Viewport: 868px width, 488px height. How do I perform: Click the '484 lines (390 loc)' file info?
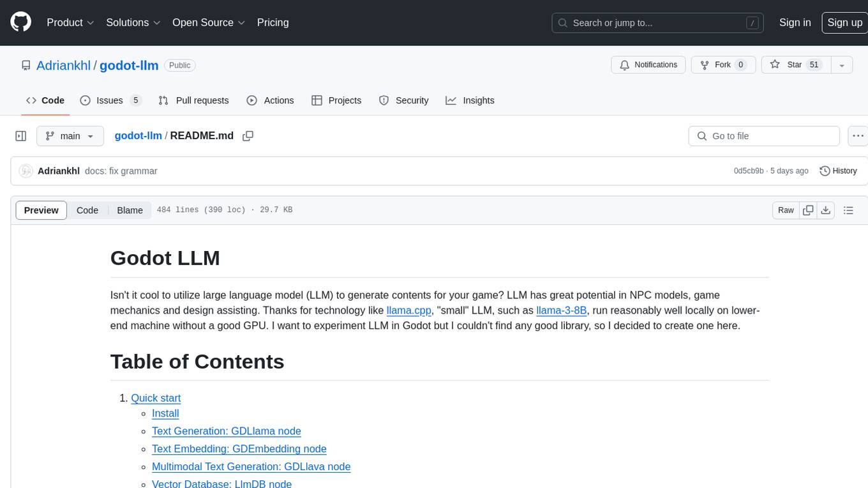225,210
